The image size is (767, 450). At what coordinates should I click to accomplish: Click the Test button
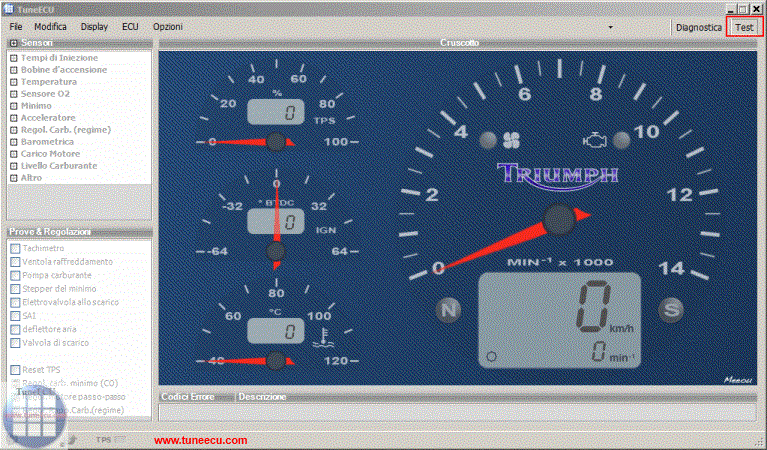(744, 27)
